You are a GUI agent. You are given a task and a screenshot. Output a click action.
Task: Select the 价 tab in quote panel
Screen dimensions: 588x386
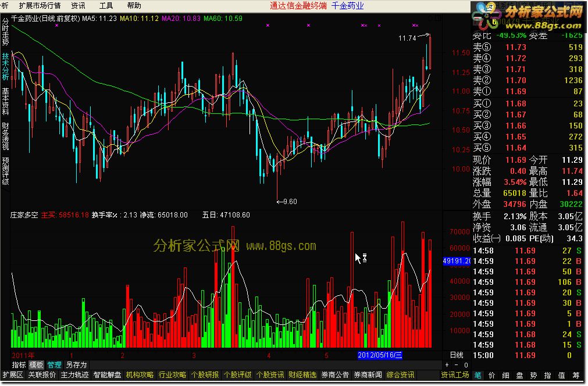(x=492, y=375)
